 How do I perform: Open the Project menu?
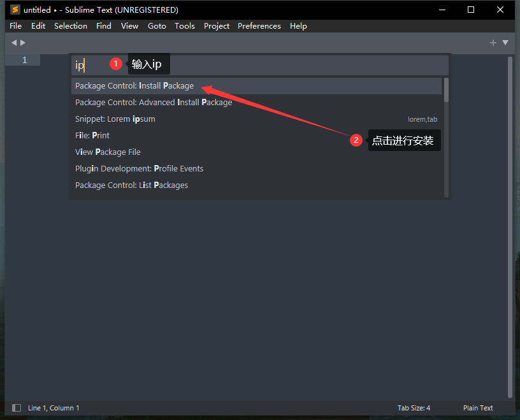217,26
